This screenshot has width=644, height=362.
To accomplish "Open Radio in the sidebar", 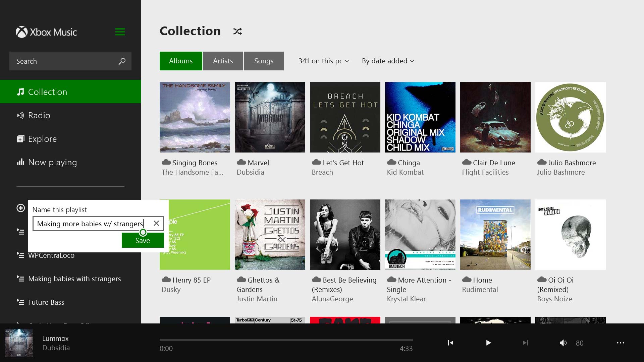I will (39, 115).
